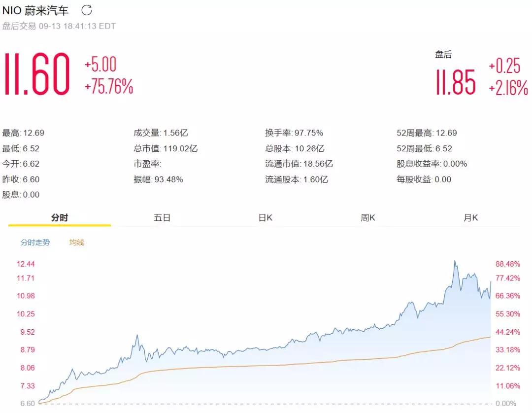The image size is (532, 413).
Task: Click the 88.48% percentage axis label
Action: tap(507, 264)
